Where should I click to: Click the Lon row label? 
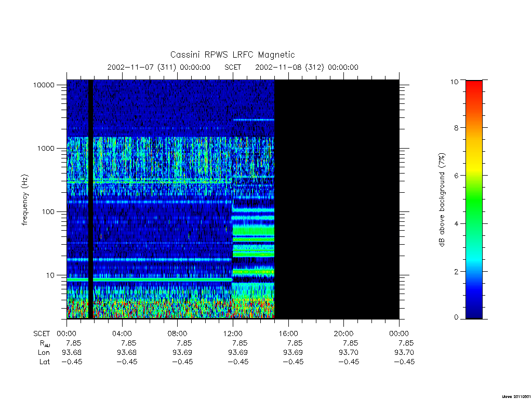pyautogui.click(x=44, y=353)
